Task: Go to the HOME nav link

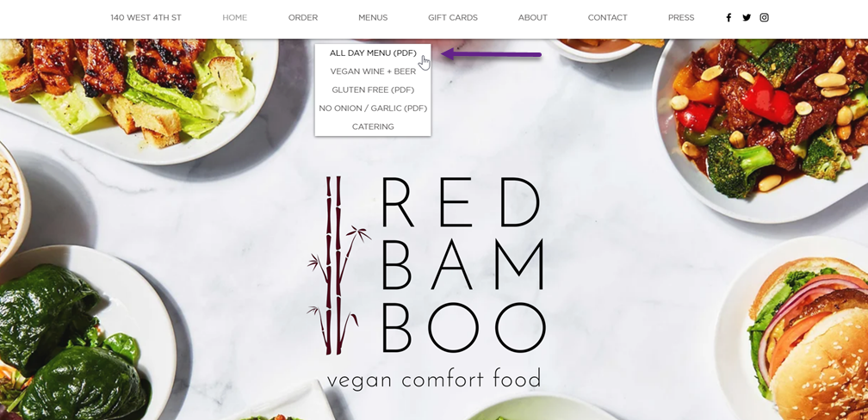Action: click(235, 18)
